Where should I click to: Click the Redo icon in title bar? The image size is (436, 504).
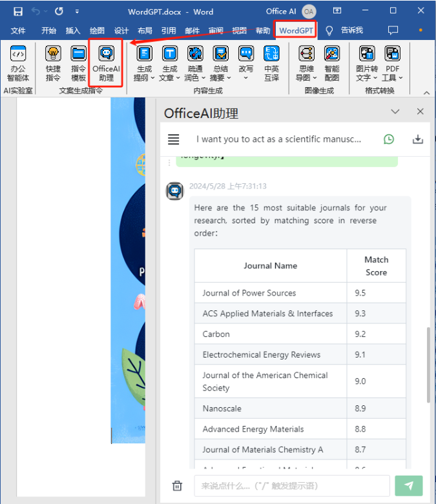pyautogui.click(x=59, y=12)
